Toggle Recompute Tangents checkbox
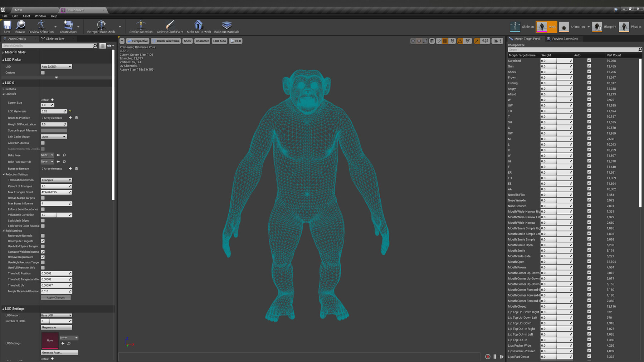 (x=43, y=241)
